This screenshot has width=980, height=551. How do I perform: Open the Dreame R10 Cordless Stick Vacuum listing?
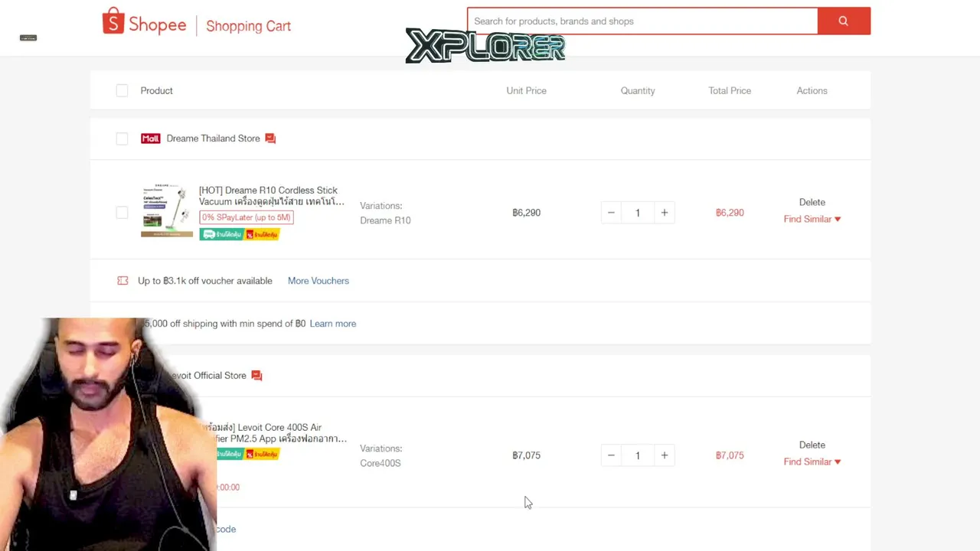[x=272, y=196]
